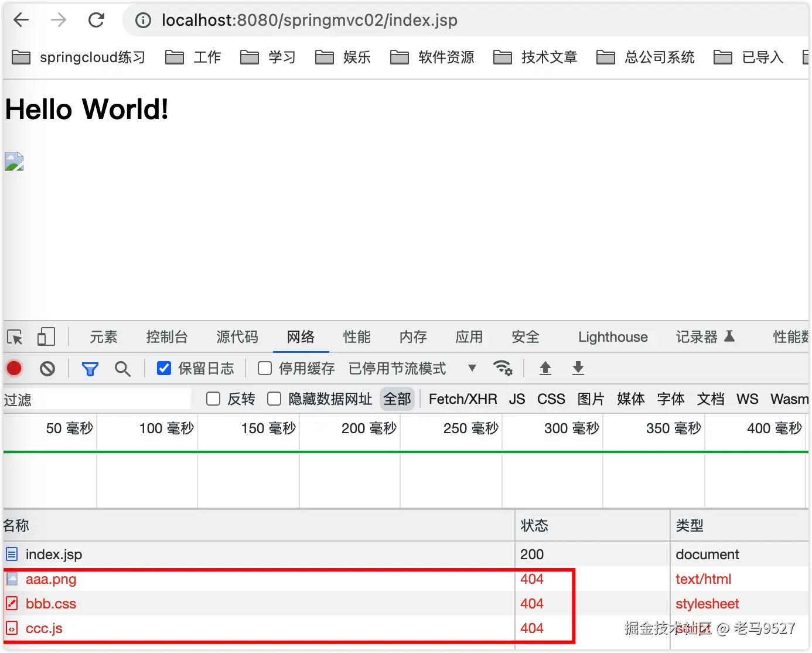Image resolution: width=812 pixels, height=653 pixels.
Task: Open the 总公司系统 bookmark folder
Action: [x=646, y=57]
